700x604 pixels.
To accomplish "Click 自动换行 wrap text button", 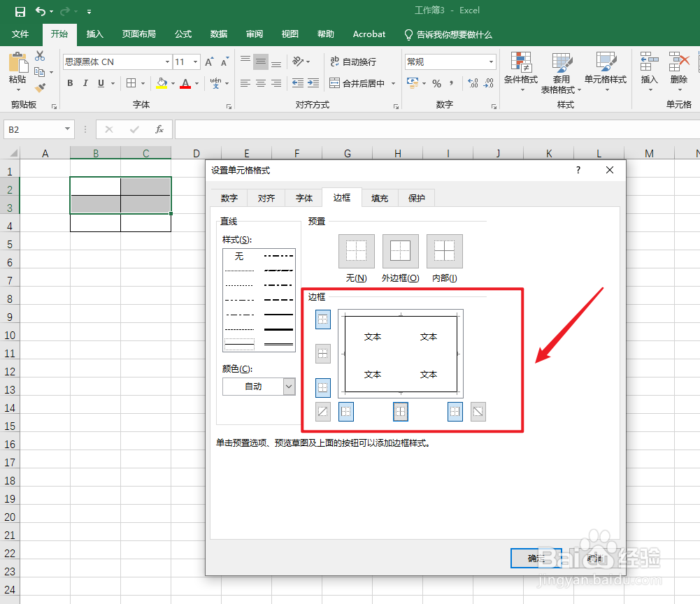I will (x=353, y=62).
